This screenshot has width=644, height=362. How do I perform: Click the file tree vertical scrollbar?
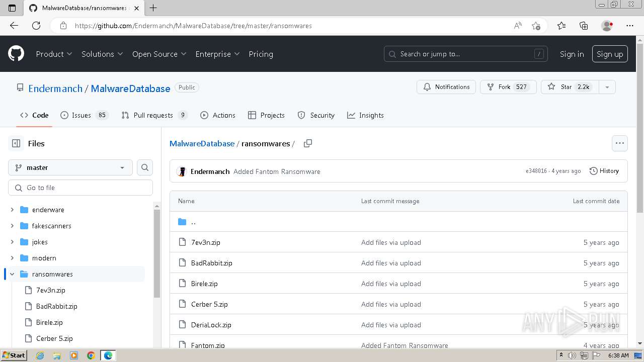tap(157, 254)
